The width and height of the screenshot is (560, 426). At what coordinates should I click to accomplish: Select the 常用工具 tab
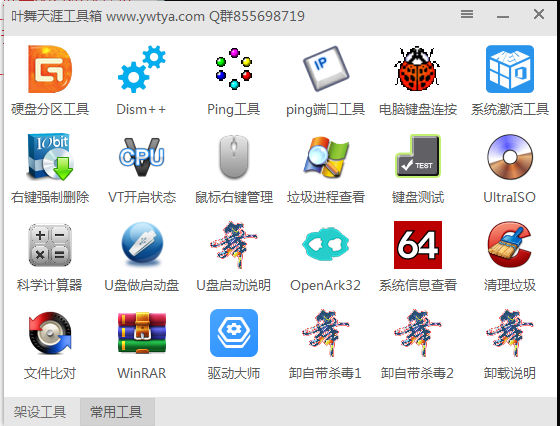pyautogui.click(x=117, y=412)
